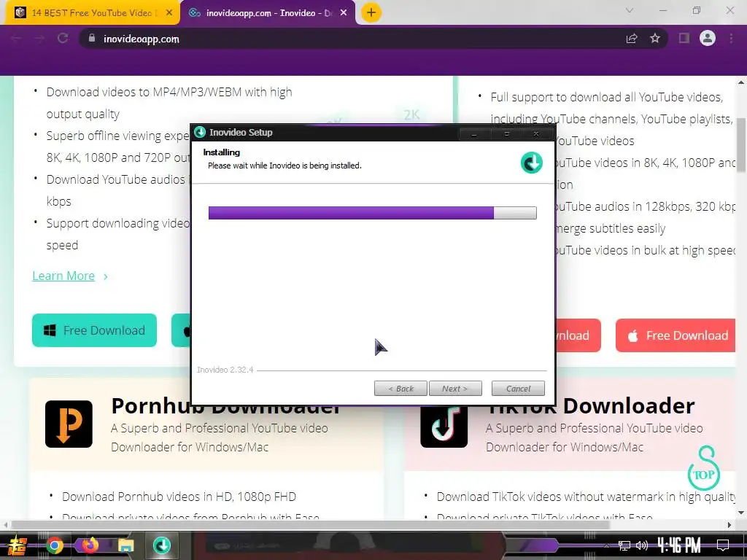Image resolution: width=747 pixels, height=560 pixels.
Task: Open the network tray icon
Action: click(x=624, y=545)
